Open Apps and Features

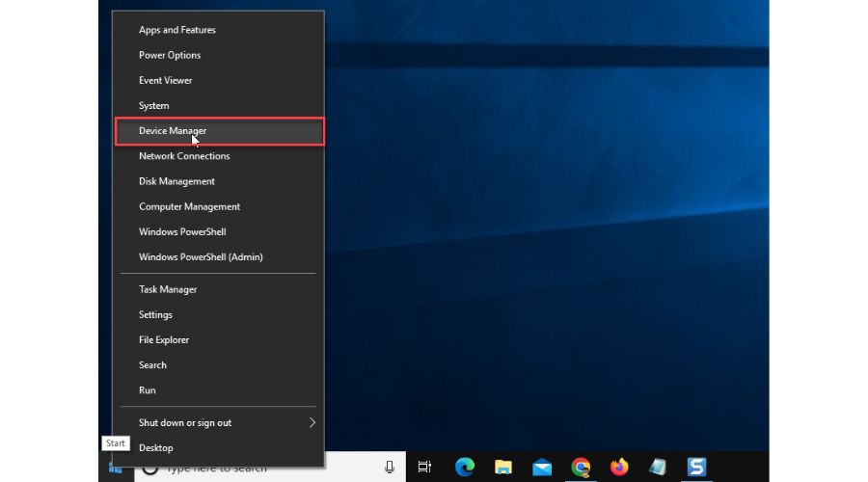click(219, 30)
